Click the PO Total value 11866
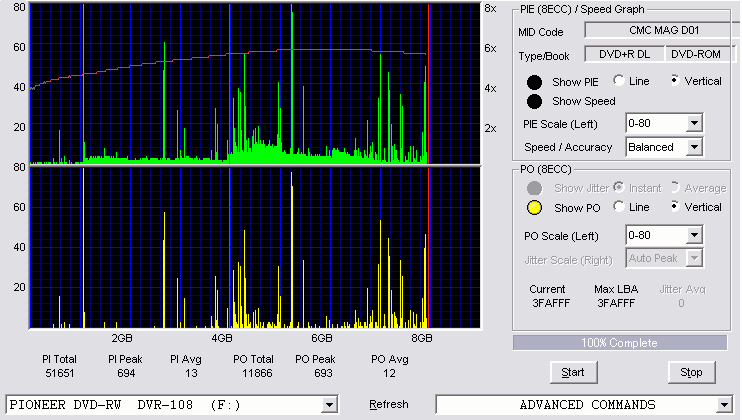Image resolution: width=742 pixels, height=420 pixels. (257, 374)
